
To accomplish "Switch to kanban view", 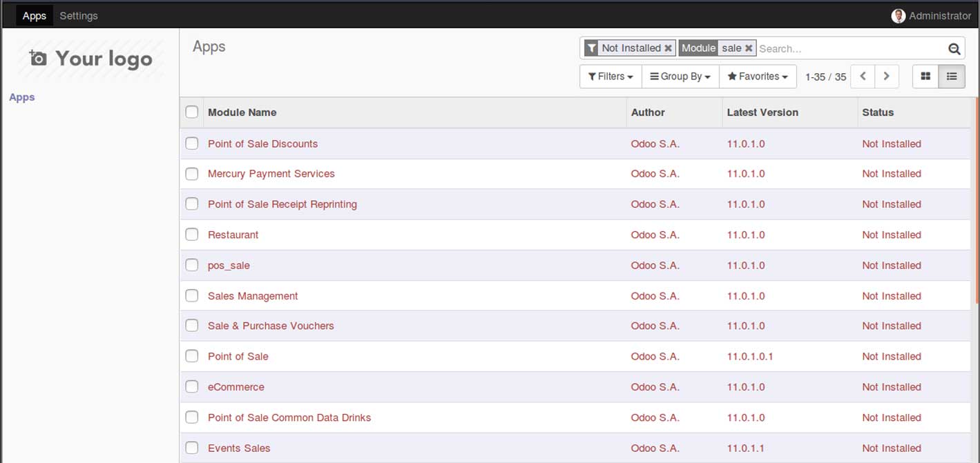I will (x=926, y=77).
